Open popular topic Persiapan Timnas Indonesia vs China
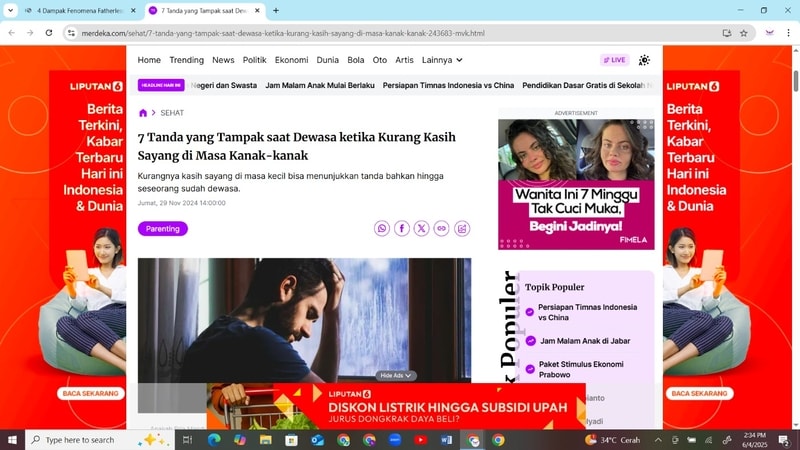Viewport: 800px width, 450px height. pyautogui.click(x=587, y=312)
